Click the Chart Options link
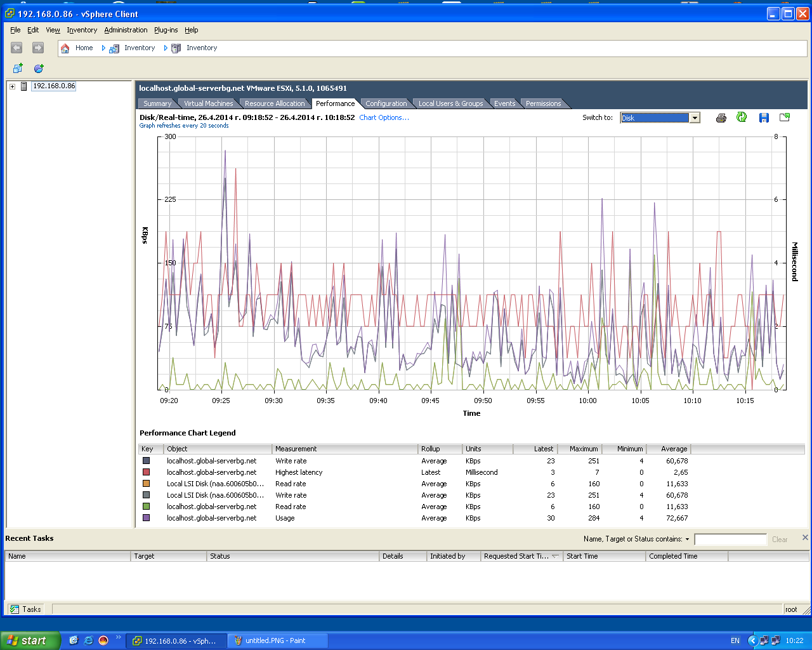Viewport: 812px width, 650px height. (x=384, y=117)
